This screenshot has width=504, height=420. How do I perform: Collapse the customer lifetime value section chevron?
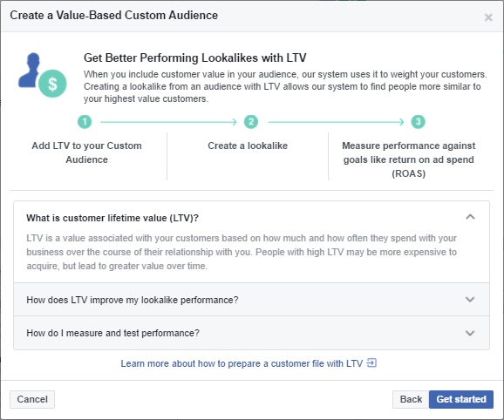click(470, 217)
